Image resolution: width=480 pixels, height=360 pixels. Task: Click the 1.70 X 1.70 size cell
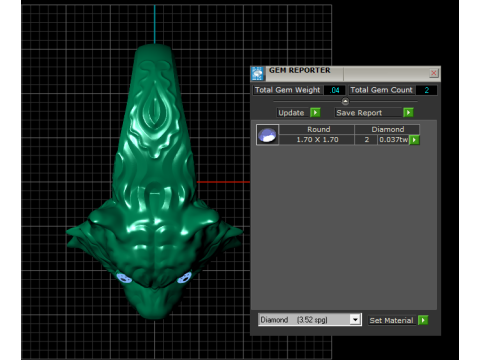click(x=317, y=140)
